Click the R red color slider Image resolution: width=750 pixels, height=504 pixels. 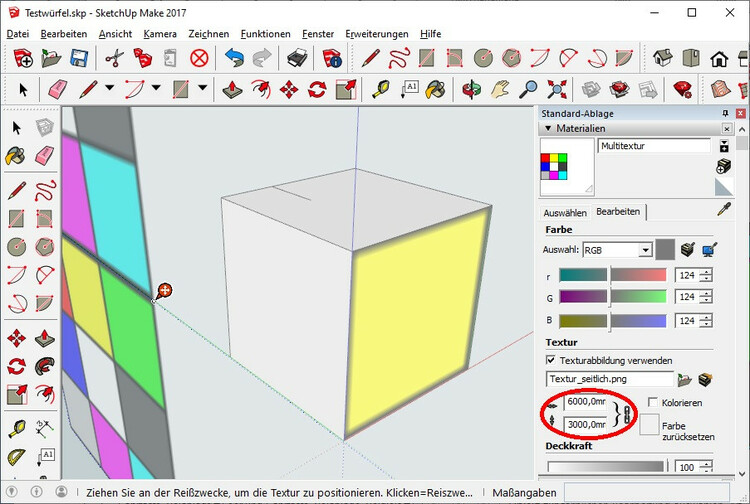(x=613, y=275)
